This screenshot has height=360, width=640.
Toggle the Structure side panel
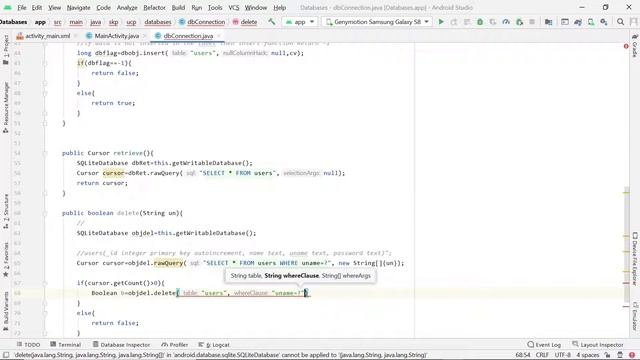(x=6, y=211)
